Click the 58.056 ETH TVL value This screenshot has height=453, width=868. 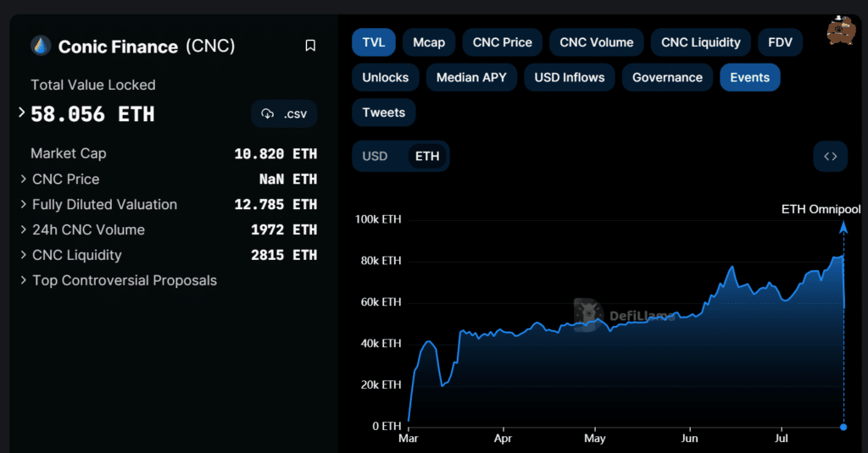coord(92,114)
